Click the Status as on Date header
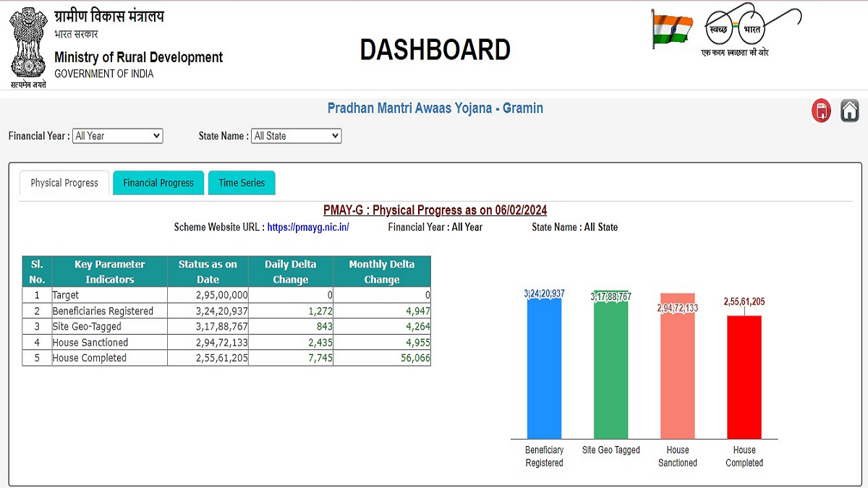868x488 pixels. coord(208,272)
